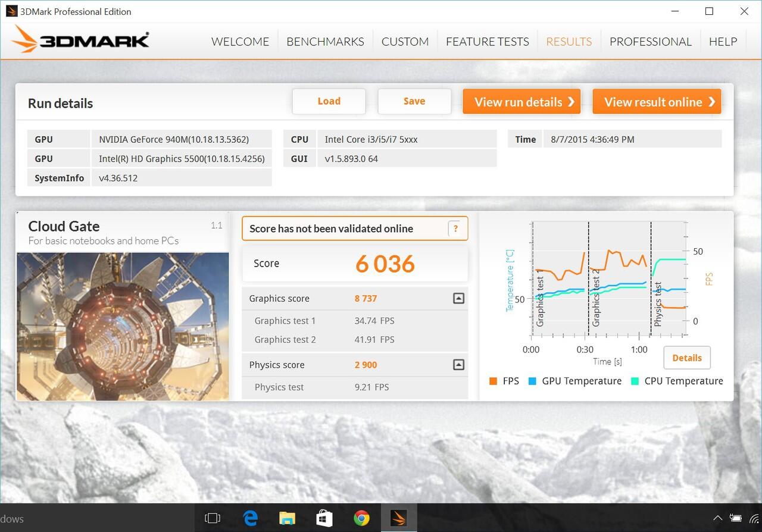Switch to the BENCHMARKS tab
The width and height of the screenshot is (762, 532).
tap(325, 42)
